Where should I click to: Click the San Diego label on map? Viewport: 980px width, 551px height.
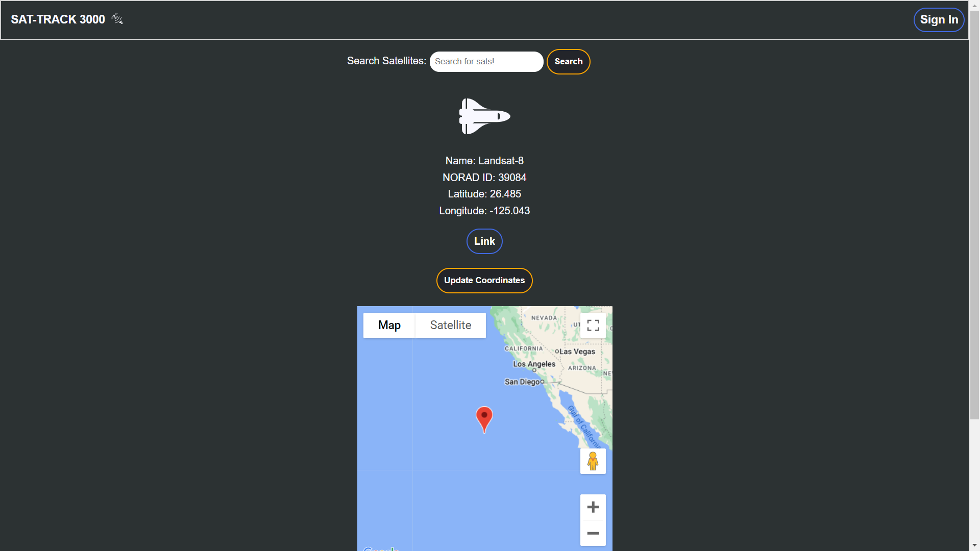(x=523, y=382)
